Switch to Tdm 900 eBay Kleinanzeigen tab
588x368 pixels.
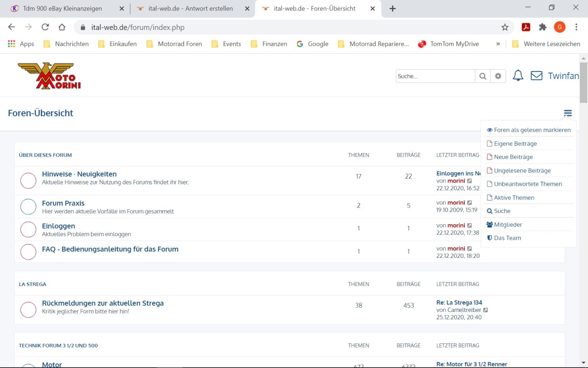[62, 9]
